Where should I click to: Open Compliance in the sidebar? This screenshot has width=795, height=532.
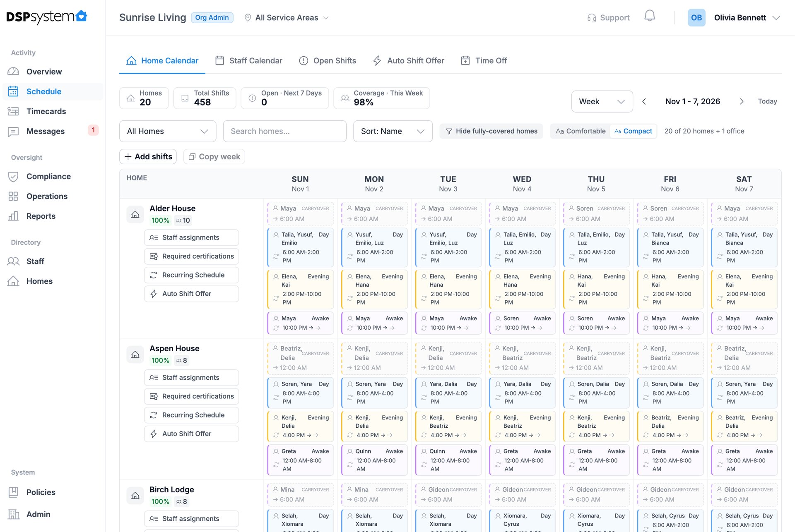[x=53, y=176]
